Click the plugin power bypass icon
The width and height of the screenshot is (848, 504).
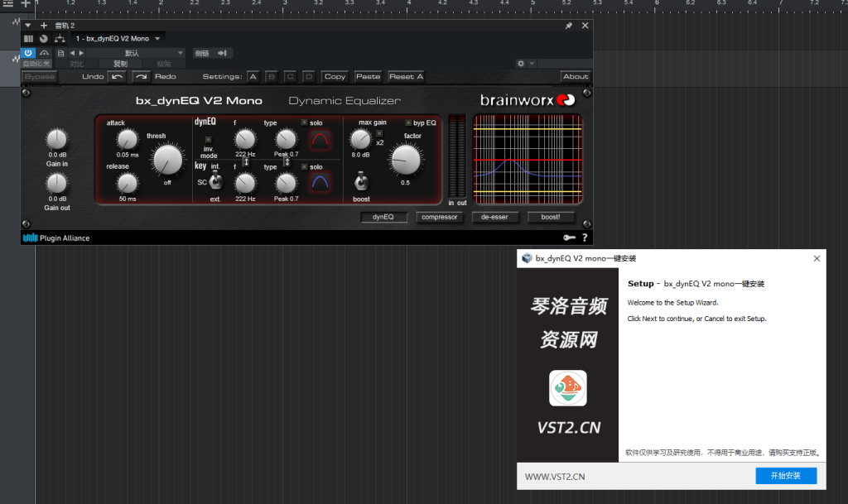[28, 53]
